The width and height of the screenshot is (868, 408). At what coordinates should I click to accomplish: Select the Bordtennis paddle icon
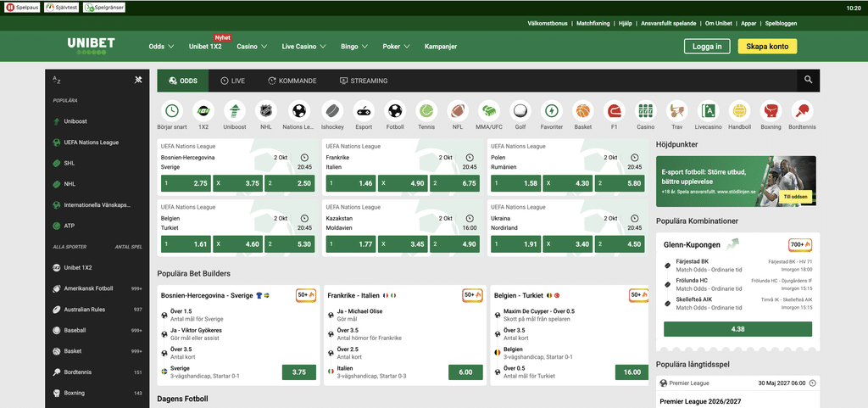tap(802, 111)
